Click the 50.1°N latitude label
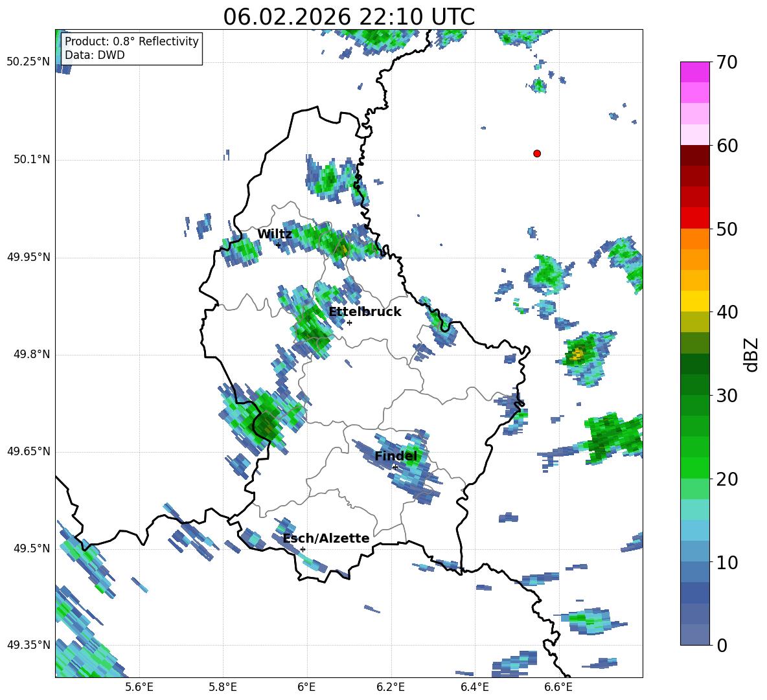The height and width of the screenshot is (700, 767). 32,160
